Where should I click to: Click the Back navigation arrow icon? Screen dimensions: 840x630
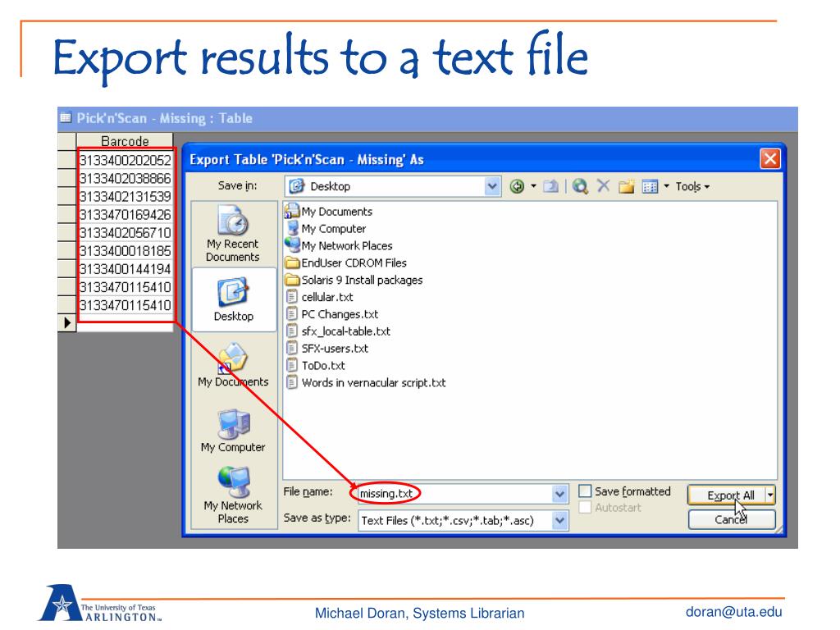(x=518, y=186)
